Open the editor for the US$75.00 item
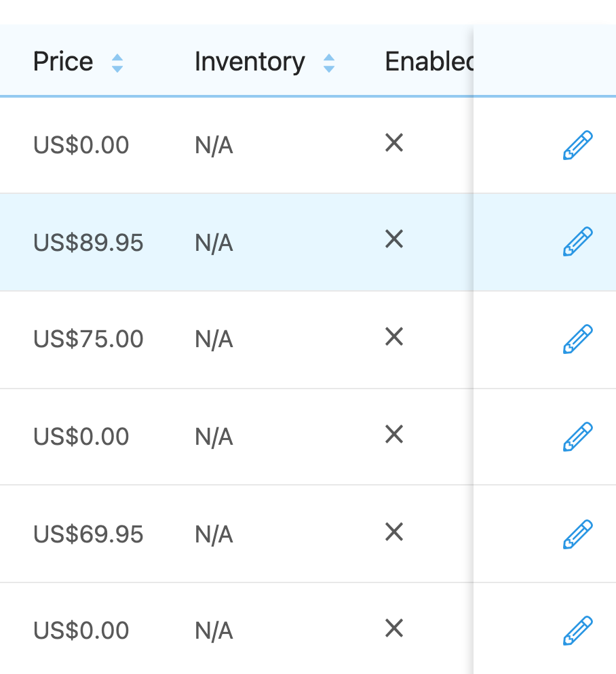 (x=577, y=339)
